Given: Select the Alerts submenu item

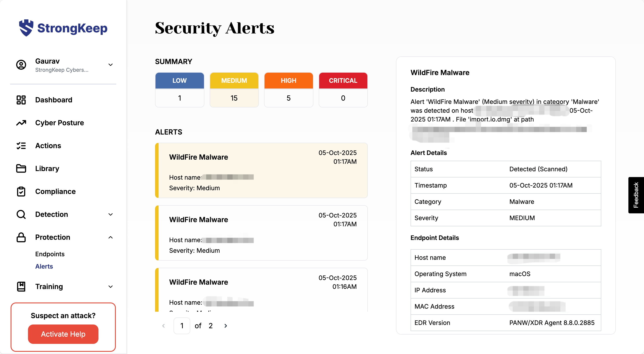Looking at the screenshot, I should pyautogui.click(x=44, y=266).
